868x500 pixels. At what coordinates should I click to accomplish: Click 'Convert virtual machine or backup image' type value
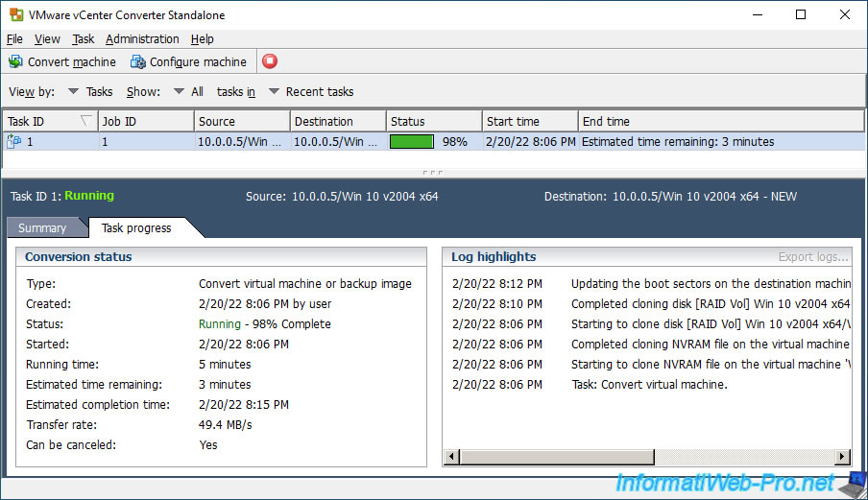pyautogui.click(x=305, y=284)
